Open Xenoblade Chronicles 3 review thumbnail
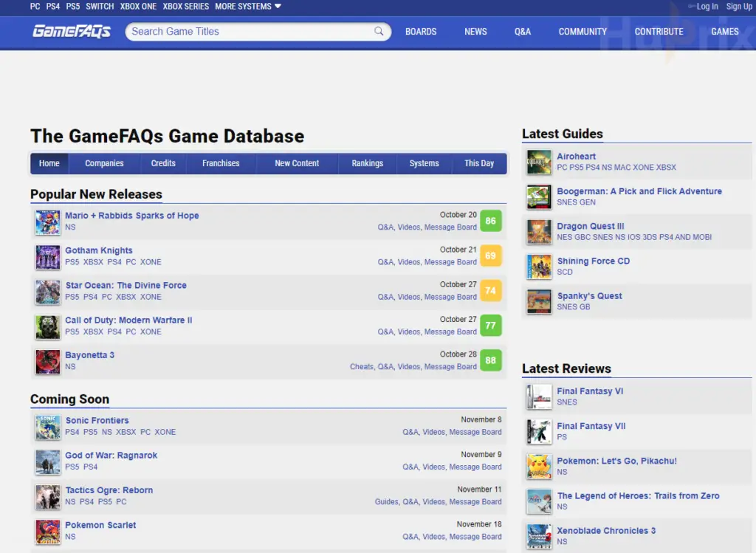This screenshot has height=553, width=756. [538, 536]
